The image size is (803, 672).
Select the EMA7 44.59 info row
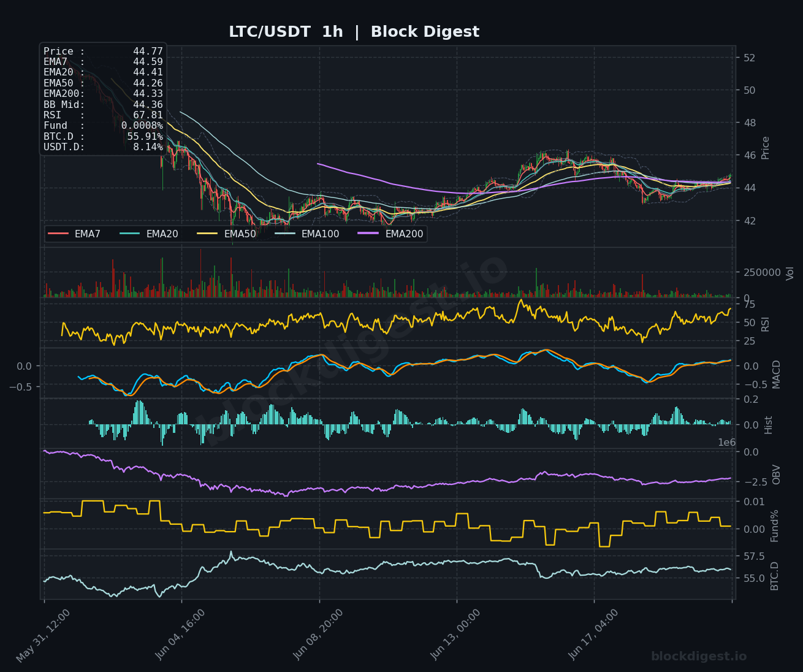(x=103, y=62)
